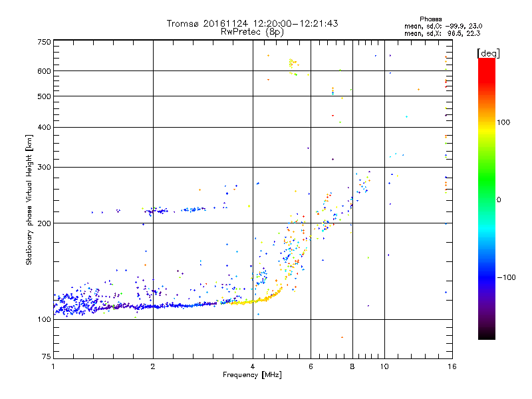Click the y-axis tick label '750'
The image size is (532, 399).
point(44,42)
